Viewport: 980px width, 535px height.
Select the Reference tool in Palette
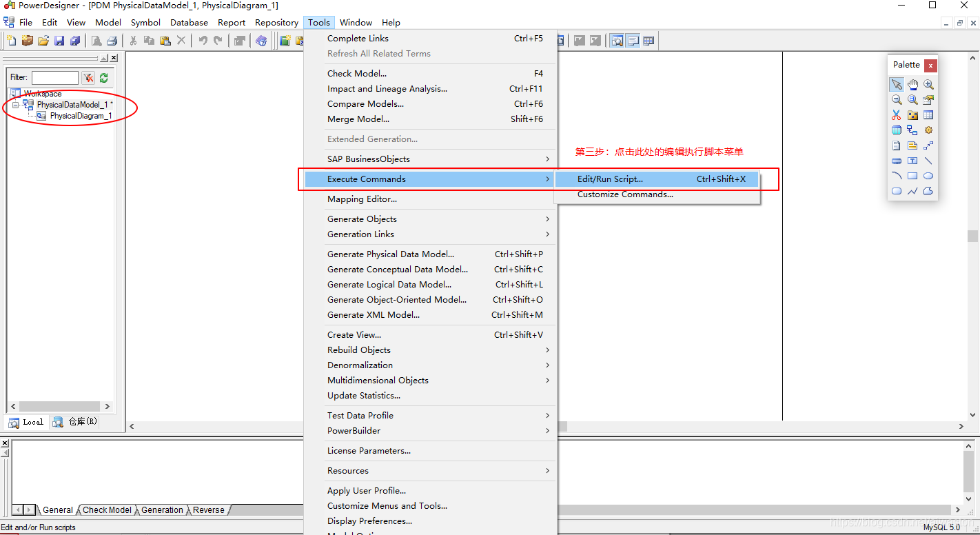[x=912, y=130]
